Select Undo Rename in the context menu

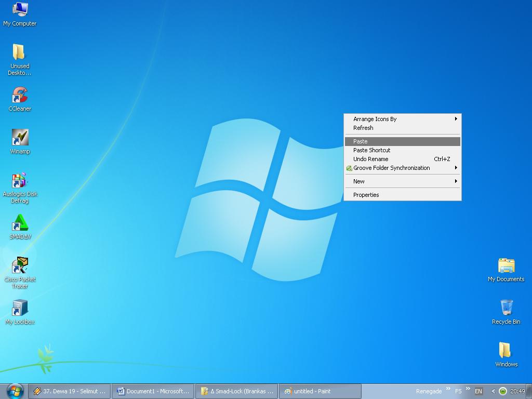403,159
